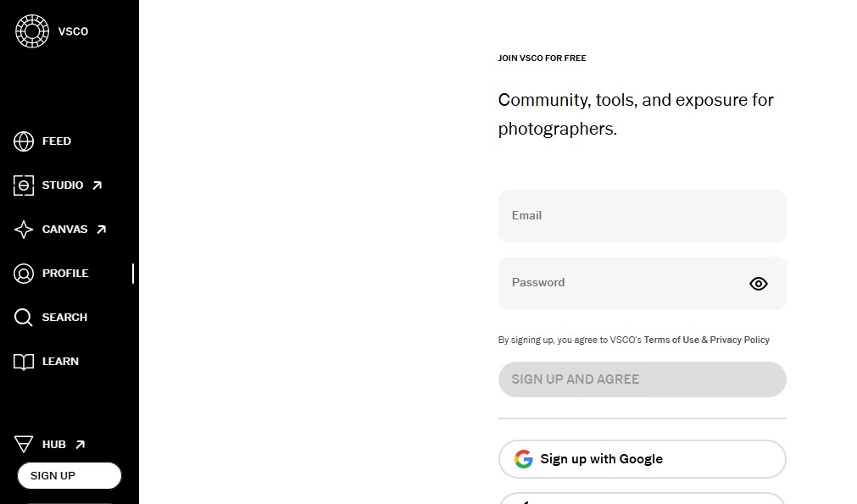
Task: Open external arrow next to Studio
Action: point(97,186)
